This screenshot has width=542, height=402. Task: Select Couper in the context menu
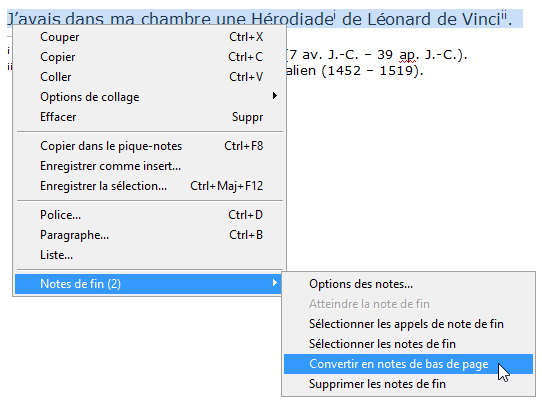click(x=150, y=37)
